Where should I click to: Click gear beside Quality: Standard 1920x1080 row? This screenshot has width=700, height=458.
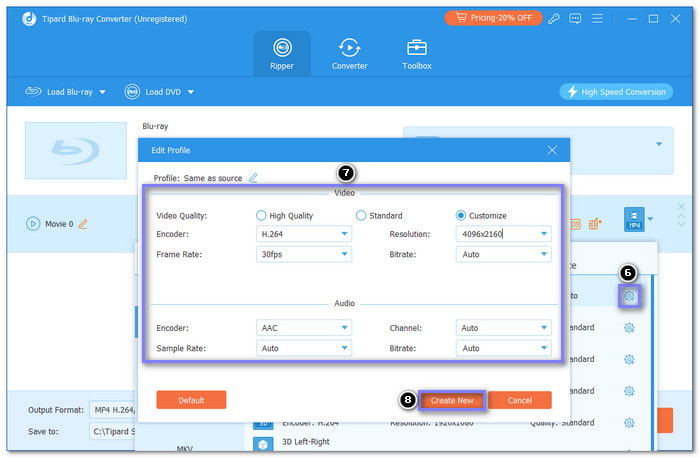tap(629, 423)
